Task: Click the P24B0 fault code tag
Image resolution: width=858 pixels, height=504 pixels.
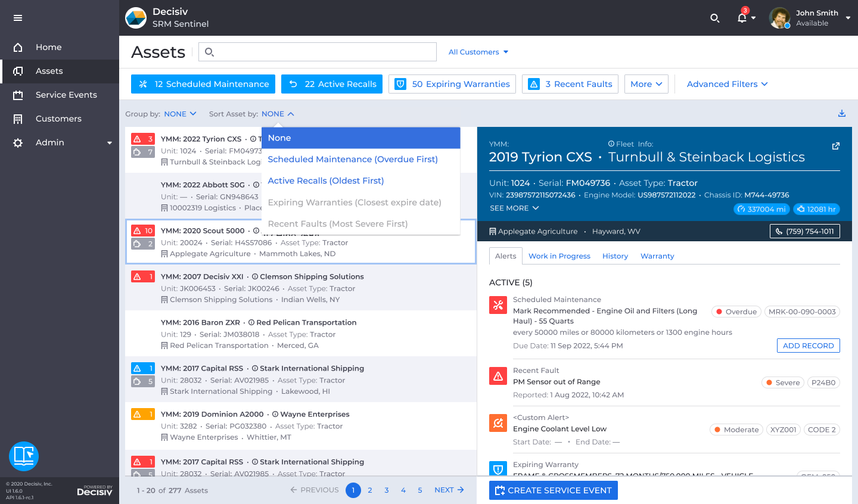Action: coord(823,382)
